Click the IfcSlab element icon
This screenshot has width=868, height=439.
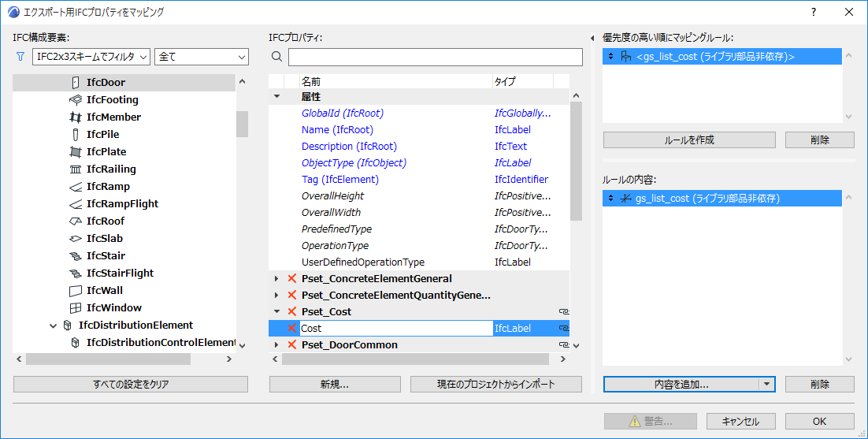76,239
